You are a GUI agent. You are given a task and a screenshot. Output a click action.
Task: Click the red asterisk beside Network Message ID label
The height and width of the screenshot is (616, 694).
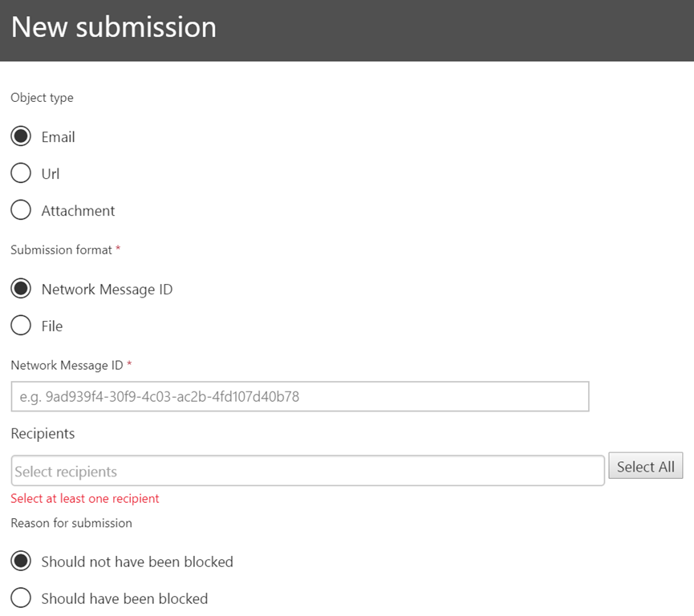(x=129, y=365)
